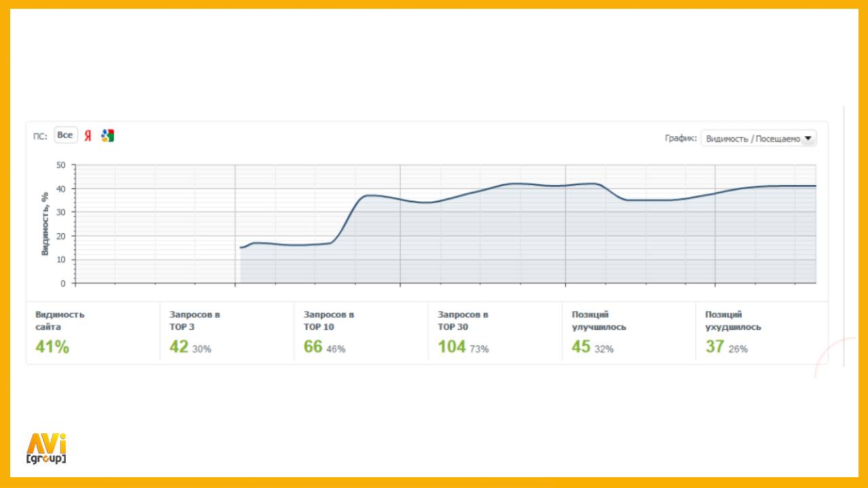The image size is (868, 488).
Task: Click the 41% visibility value
Action: point(52,347)
